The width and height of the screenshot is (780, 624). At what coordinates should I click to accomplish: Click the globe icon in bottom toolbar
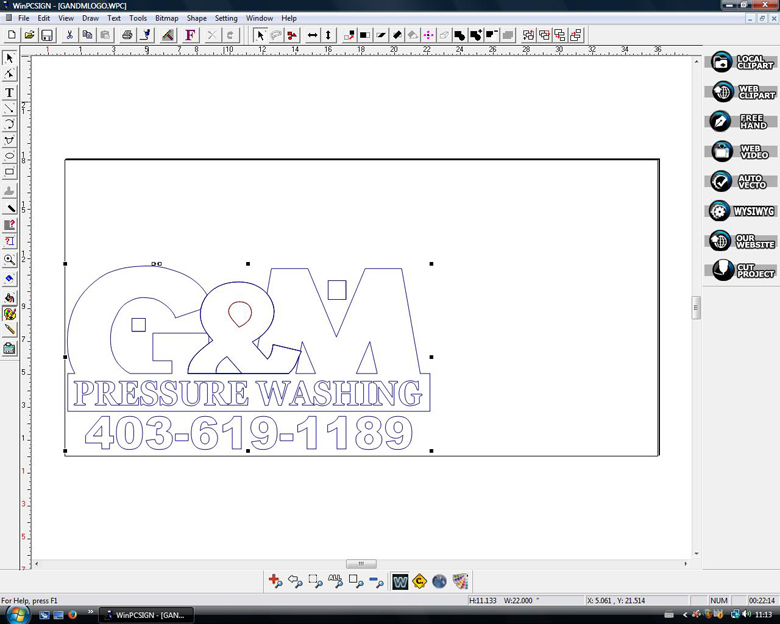coord(439,581)
